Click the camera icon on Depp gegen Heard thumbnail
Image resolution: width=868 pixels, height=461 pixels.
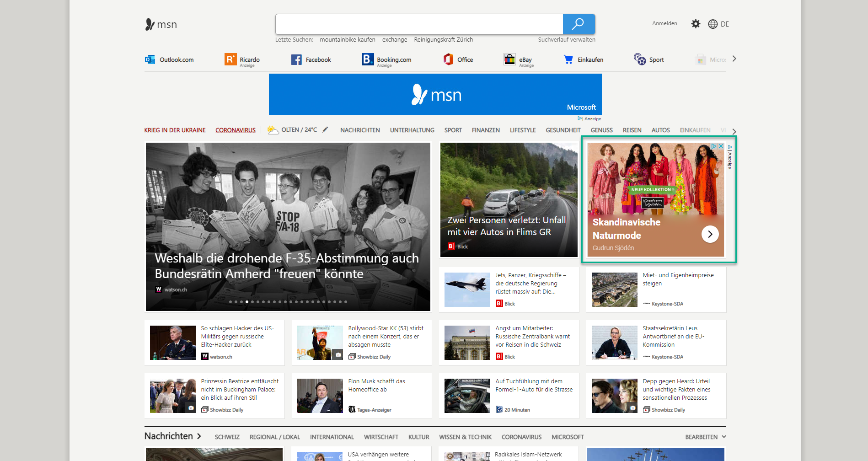point(632,407)
